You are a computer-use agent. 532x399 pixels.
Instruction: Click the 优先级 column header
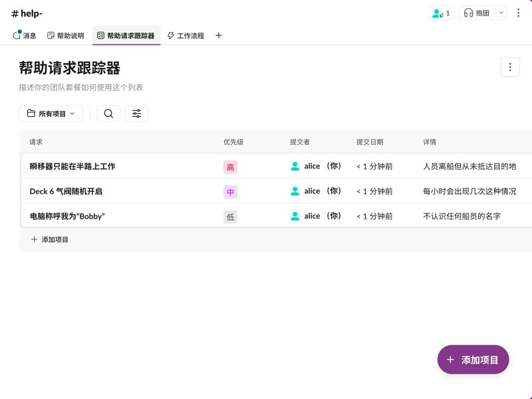pos(233,142)
